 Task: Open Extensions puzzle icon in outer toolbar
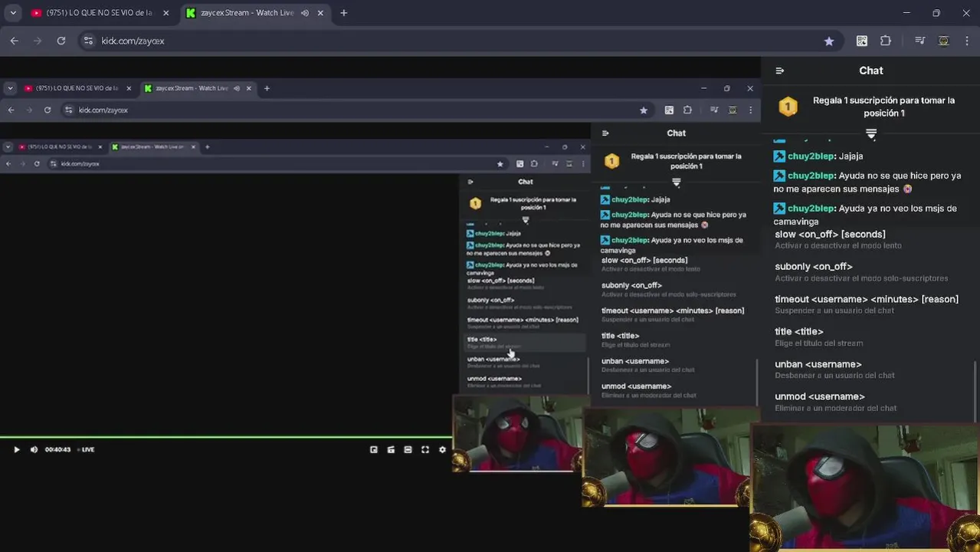tap(886, 41)
